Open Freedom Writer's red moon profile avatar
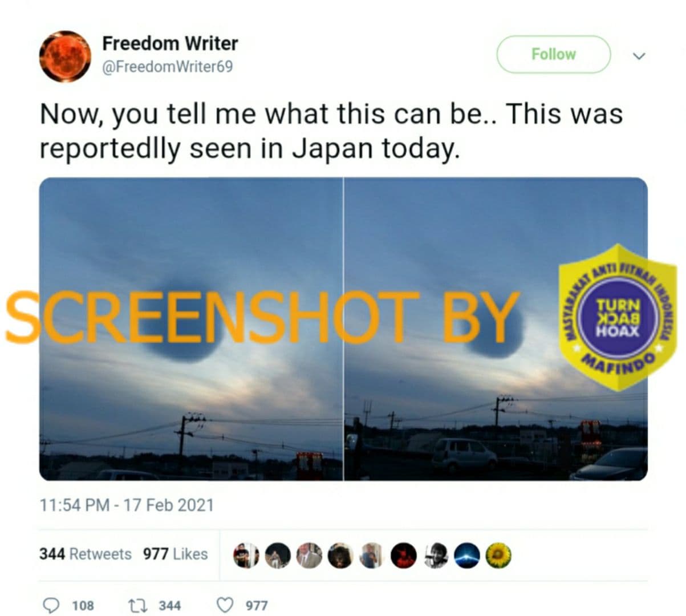The height and width of the screenshot is (616, 686). click(x=65, y=56)
